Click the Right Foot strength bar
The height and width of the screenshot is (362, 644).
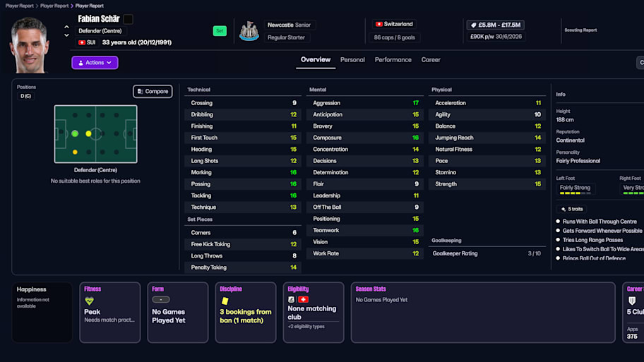(x=633, y=193)
